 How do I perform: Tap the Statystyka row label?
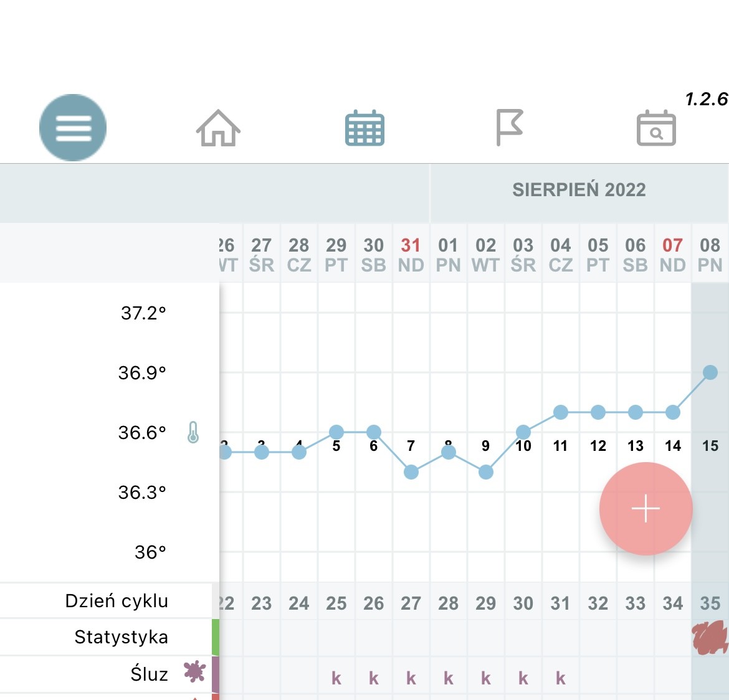pyautogui.click(x=121, y=637)
